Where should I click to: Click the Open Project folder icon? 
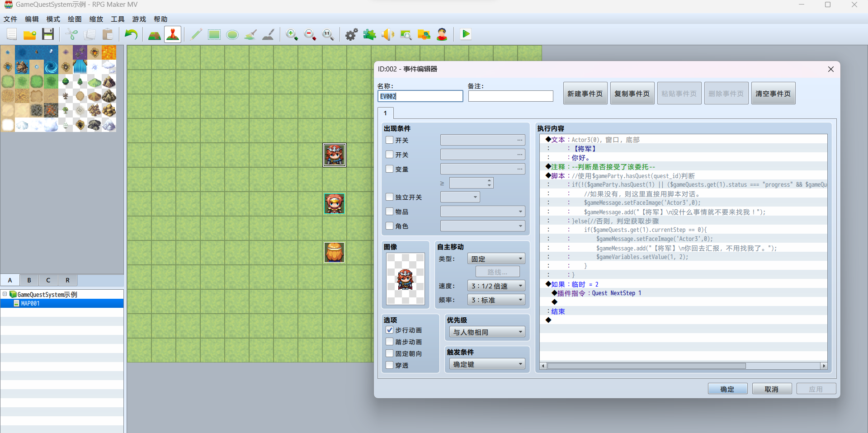click(30, 34)
